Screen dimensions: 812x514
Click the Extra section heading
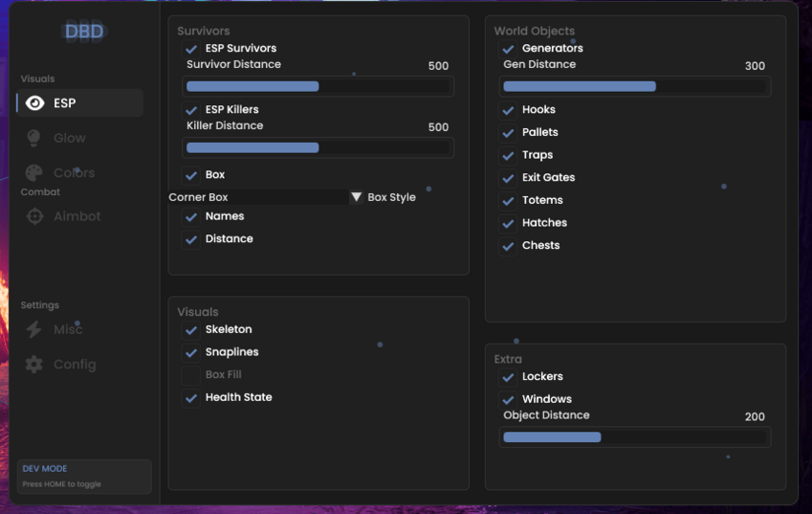pyautogui.click(x=508, y=359)
